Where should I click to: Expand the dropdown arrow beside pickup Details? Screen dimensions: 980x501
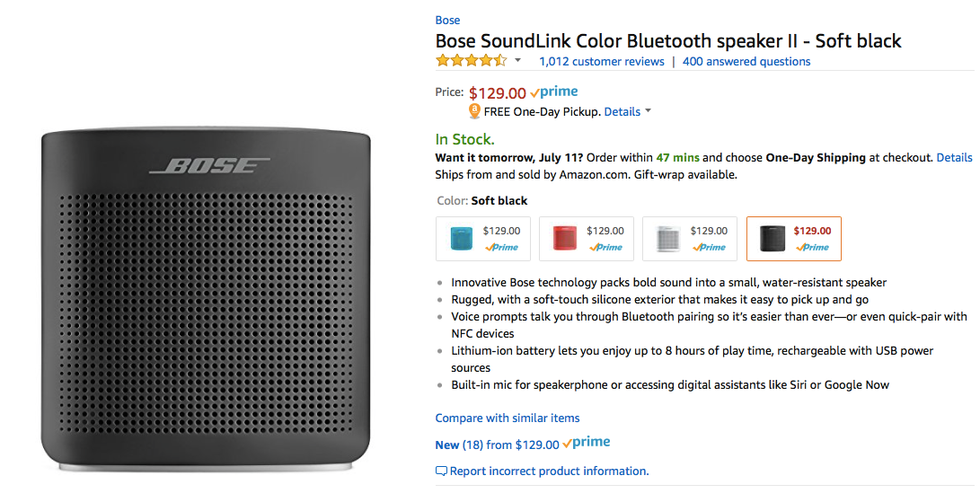tap(648, 111)
